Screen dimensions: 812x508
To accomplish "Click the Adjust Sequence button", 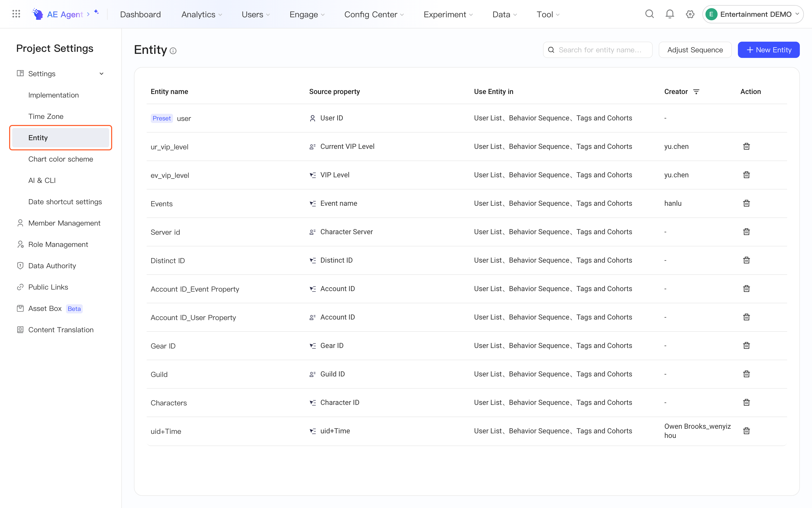I will point(695,50).
